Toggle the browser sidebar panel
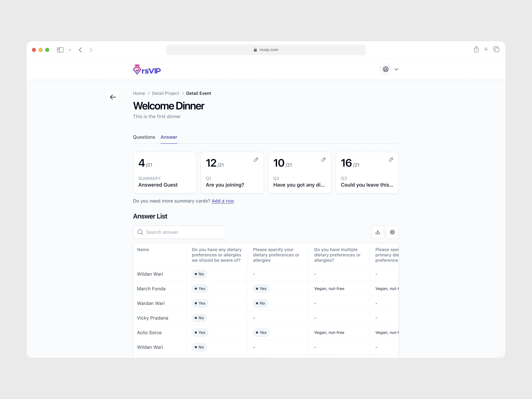The width and height of the screenshot is (532, 399). tap(60, 50)
